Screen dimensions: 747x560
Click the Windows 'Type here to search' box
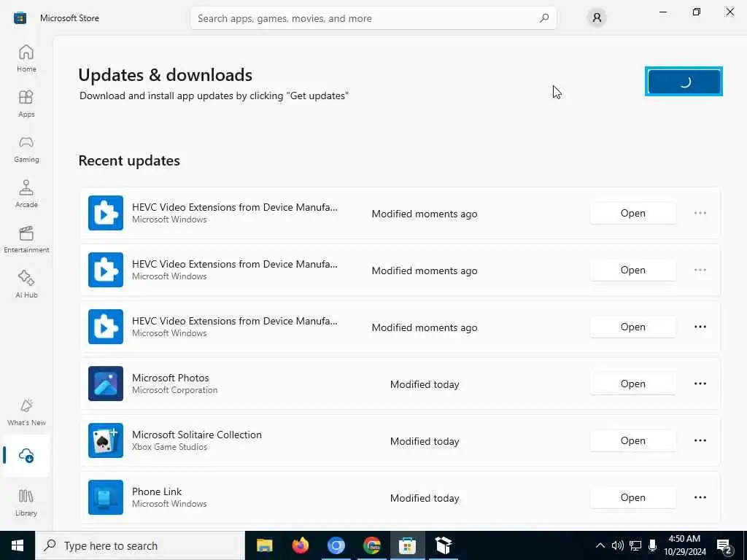coord(140,545)
